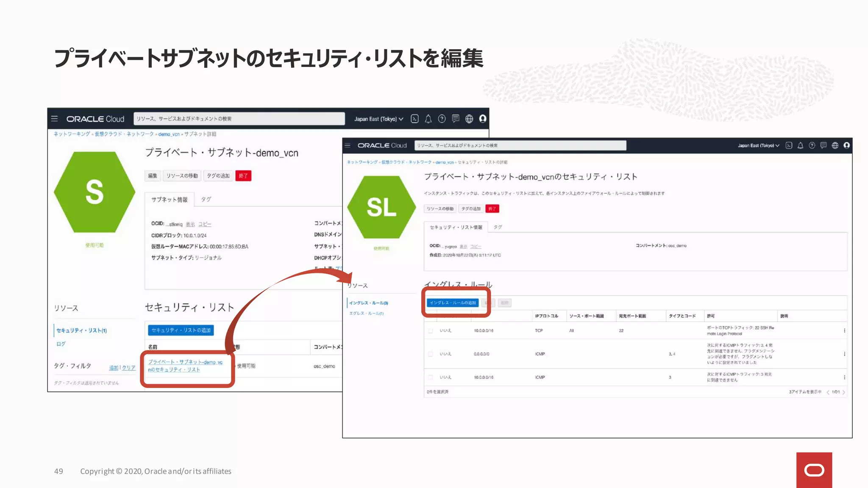Click demo_vcn breadcrumb in security list window
The height and width of the screenshot is (488, 868).
tap(445, 162)
